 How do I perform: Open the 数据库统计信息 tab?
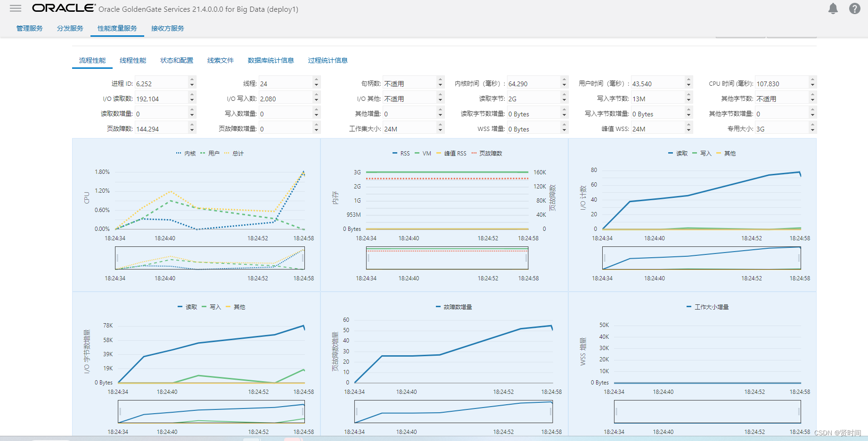(271, 60)
